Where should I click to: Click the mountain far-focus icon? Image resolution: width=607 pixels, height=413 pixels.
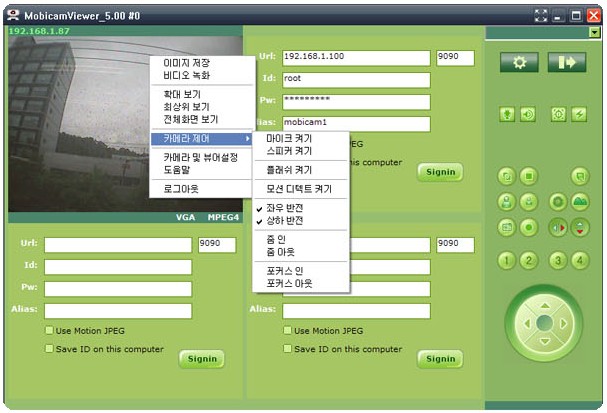[x=580, y=202]
